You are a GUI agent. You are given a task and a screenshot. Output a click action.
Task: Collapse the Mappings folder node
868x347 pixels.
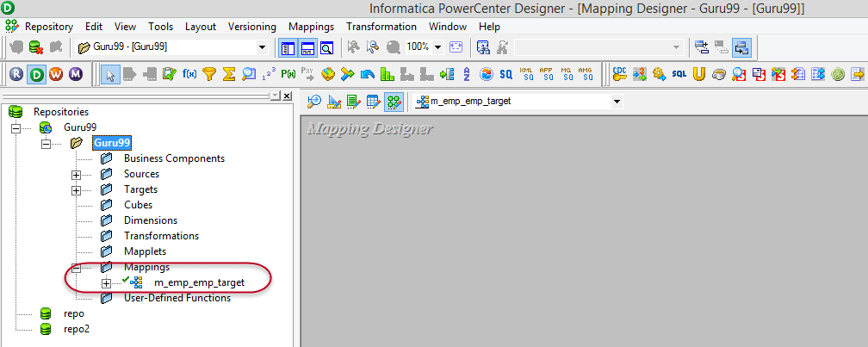[x=77, y=267]
